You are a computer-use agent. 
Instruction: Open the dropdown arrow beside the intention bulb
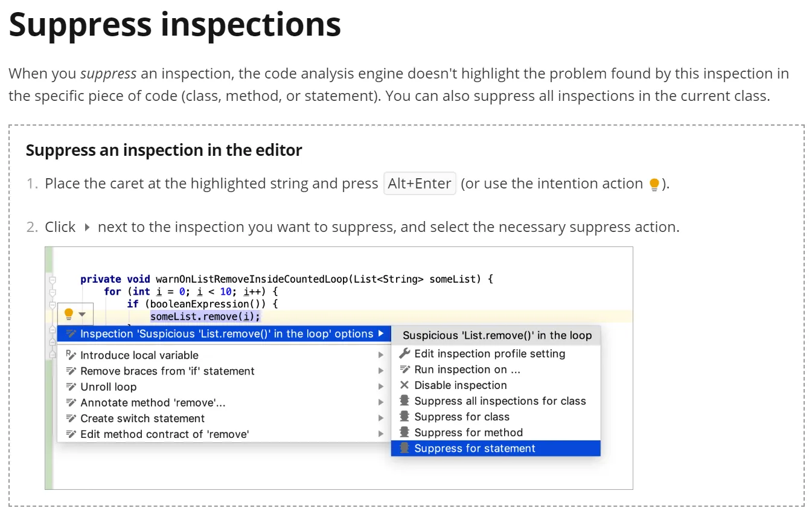pyautogui.click(x=83, y=314)
